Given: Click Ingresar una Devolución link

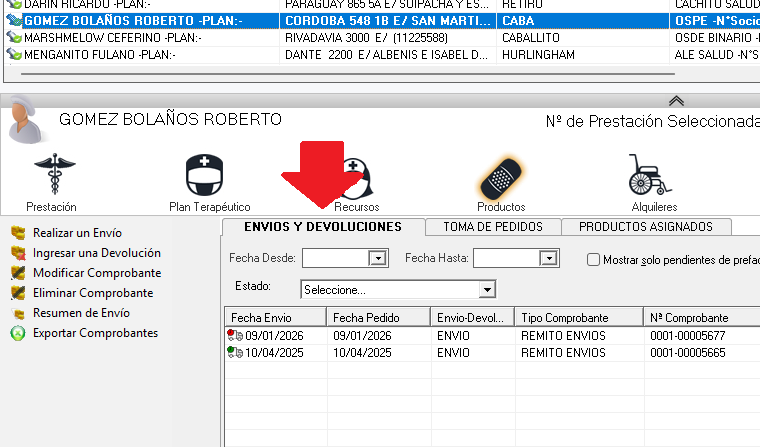Looking at the screenshot, I should click(96, 253).
